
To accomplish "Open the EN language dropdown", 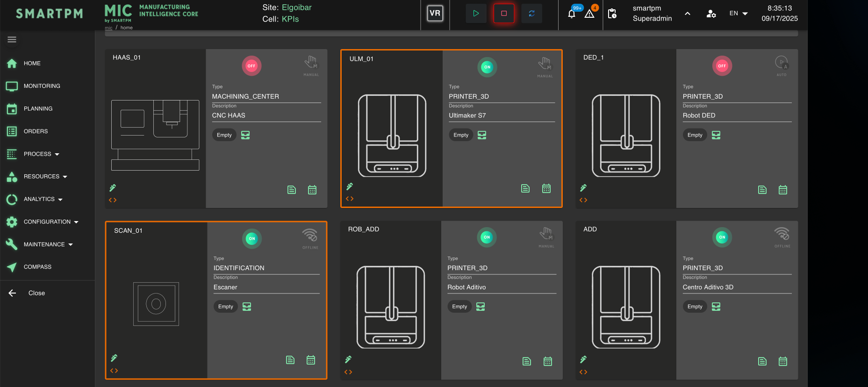I will (739, 13).
